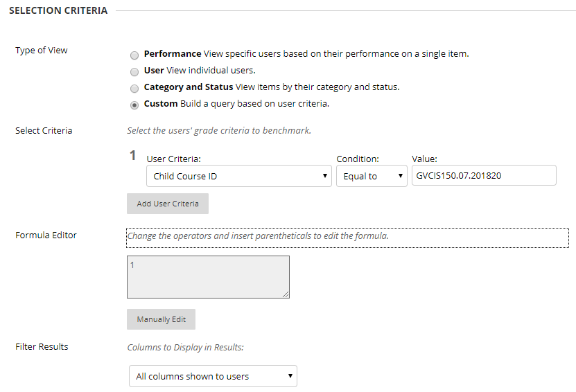Click the Columns to Display in Results text
Viewport: 576px width, 392px height.
click(x=185, y=347)
